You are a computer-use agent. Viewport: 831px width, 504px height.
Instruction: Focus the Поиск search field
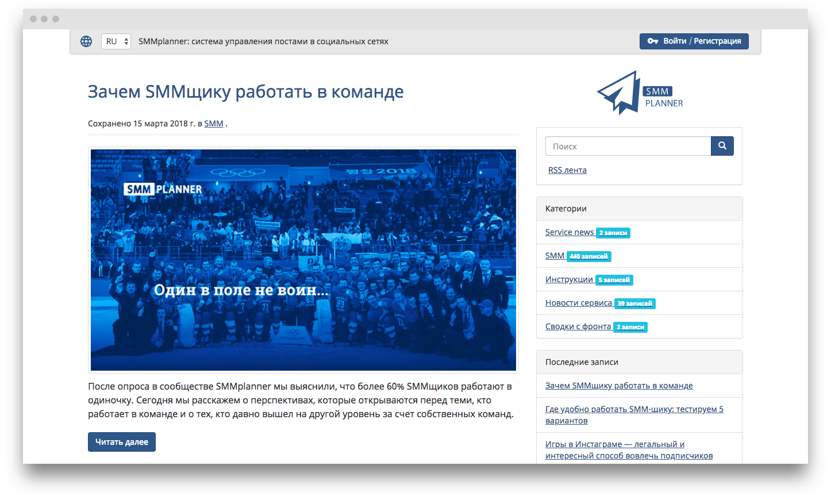point(628,146)
